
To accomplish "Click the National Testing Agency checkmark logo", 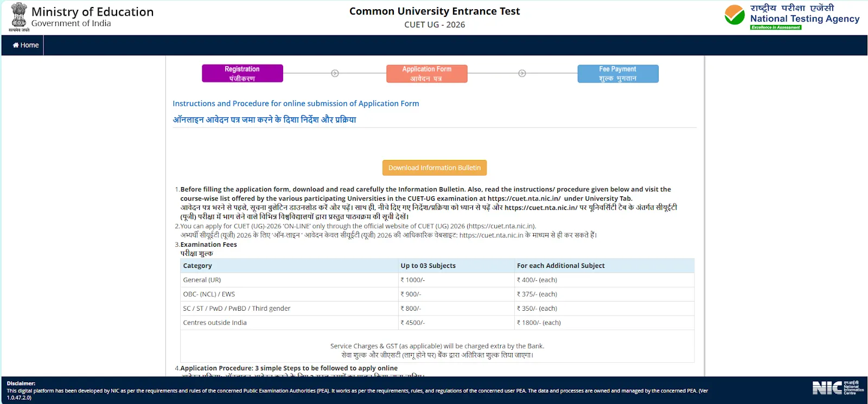I will [x=735, y=15].
